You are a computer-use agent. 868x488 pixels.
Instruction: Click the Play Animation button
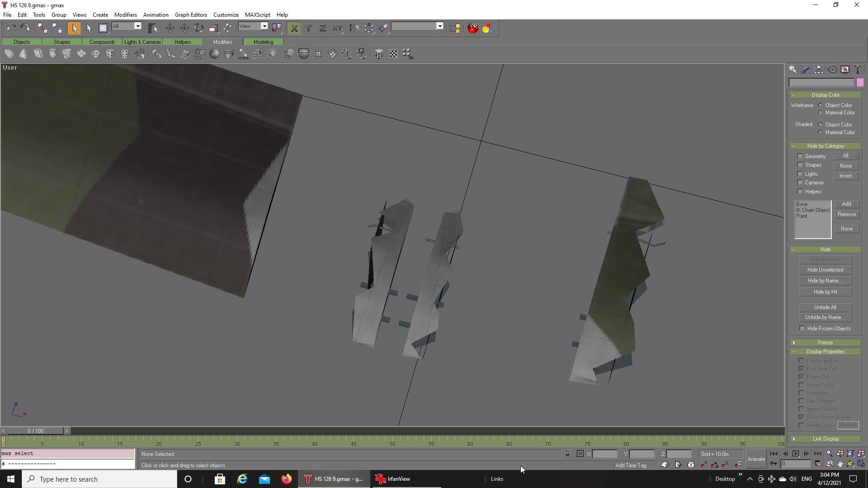(x=796, y=454)
